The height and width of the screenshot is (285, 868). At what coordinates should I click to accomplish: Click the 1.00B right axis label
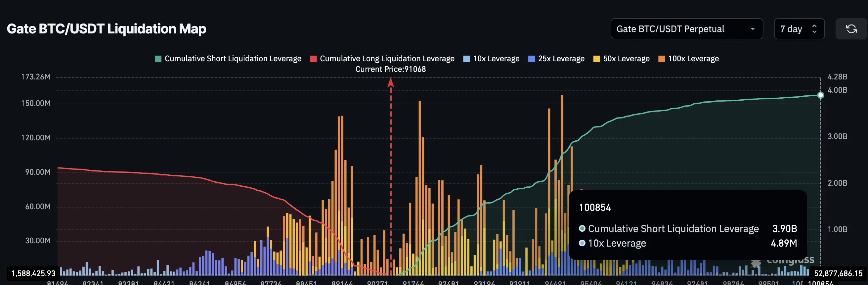[837, 229]
